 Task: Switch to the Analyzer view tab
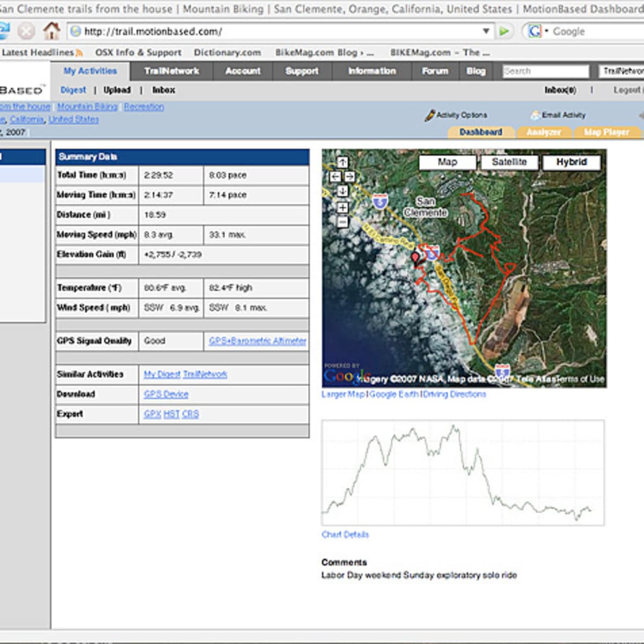pyautogui.click(x=544, y=132)
